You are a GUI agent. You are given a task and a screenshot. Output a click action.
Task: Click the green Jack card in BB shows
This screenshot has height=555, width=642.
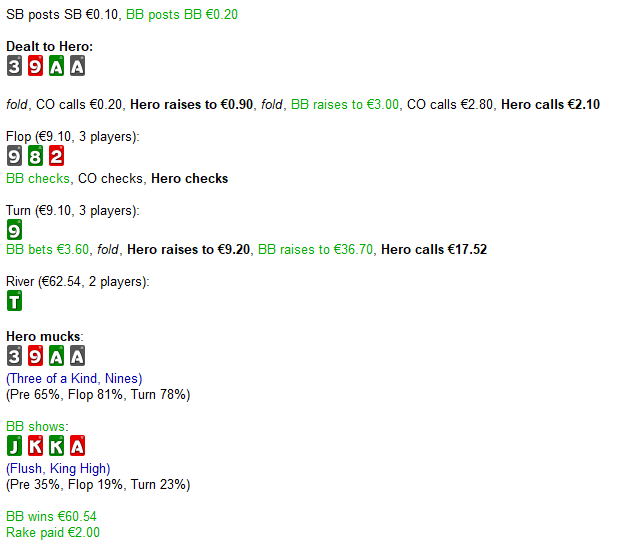click(x=14, y=445)
